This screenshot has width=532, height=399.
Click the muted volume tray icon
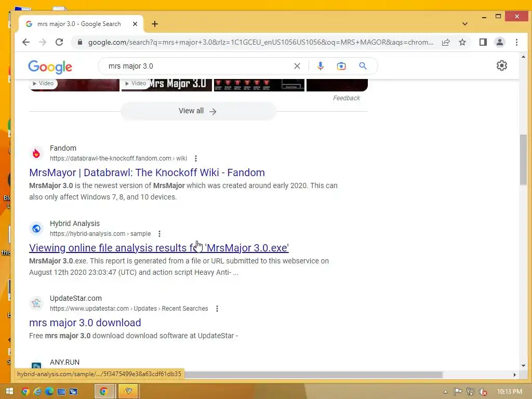point(483,392)
